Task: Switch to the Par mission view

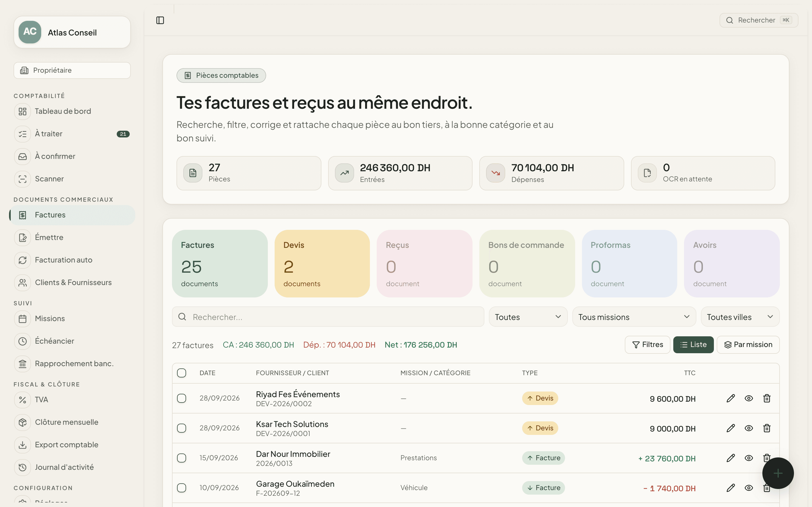Action: [748, 345]
